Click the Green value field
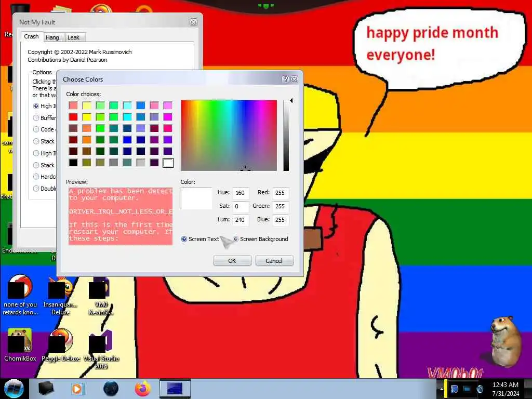The image size is (532, 399). [281, 206]
